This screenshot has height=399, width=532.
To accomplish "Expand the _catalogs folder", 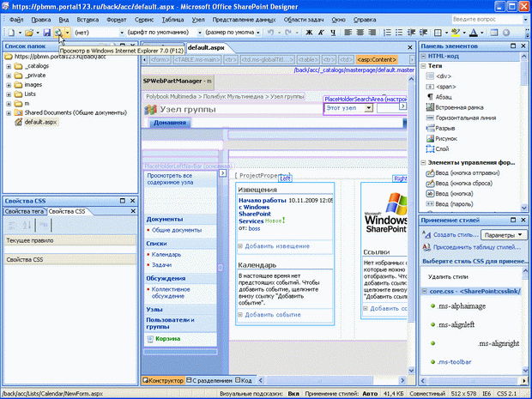I will (8, 65).
